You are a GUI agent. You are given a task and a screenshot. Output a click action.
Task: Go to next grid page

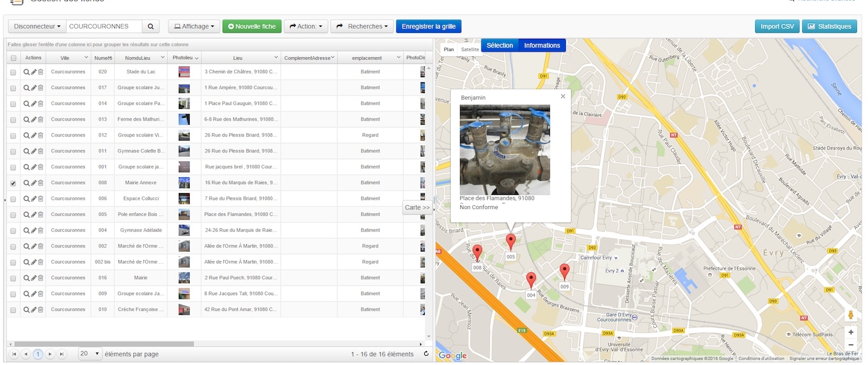pos(50,354)
